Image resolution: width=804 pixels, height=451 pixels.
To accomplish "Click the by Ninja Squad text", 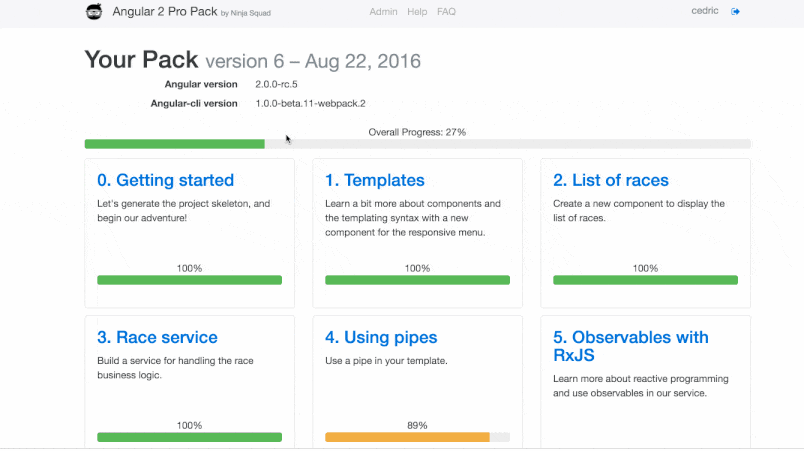I will click(246, 13).
